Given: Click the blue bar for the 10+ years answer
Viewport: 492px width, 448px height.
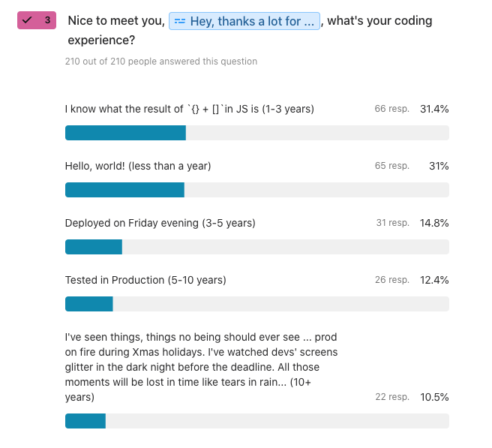Looking at the screenshot, I should pyautogui.click(x=85, y=421).
